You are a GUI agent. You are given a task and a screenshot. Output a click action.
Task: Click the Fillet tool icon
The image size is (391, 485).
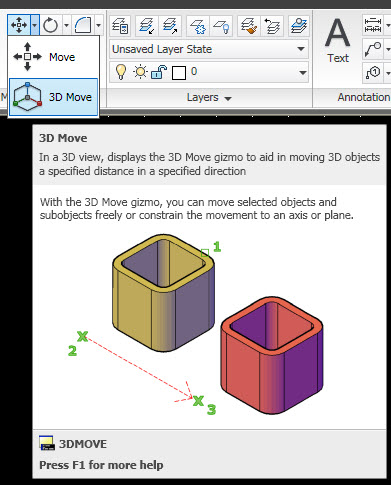click(83, 25)
